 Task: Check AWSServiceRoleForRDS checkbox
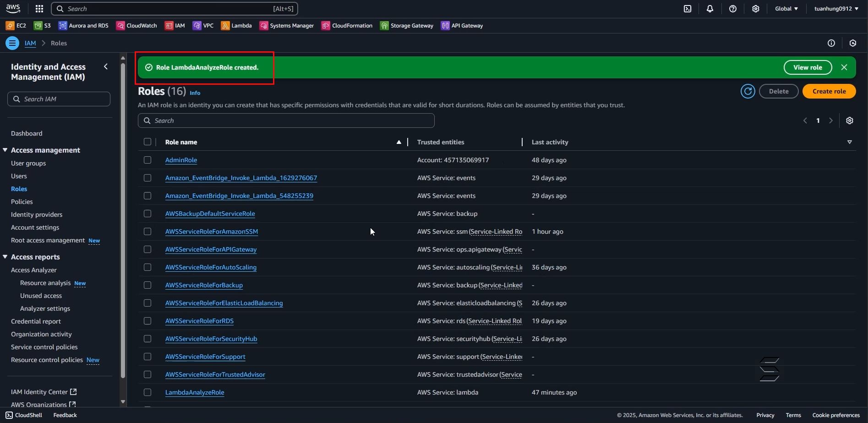[x=147, y=321]
